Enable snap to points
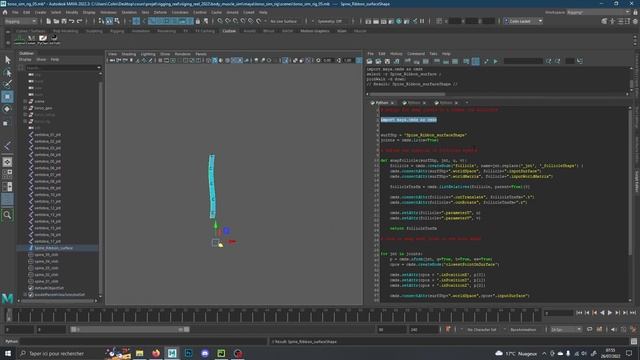This screenshot has width=640, height=360. 236,21
